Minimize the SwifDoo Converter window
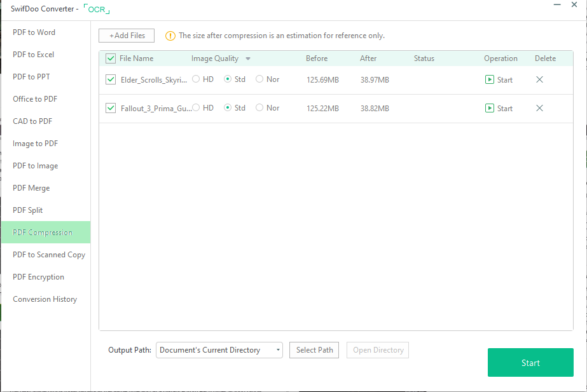This screenshot has height=392, width=587. [557, 4]
